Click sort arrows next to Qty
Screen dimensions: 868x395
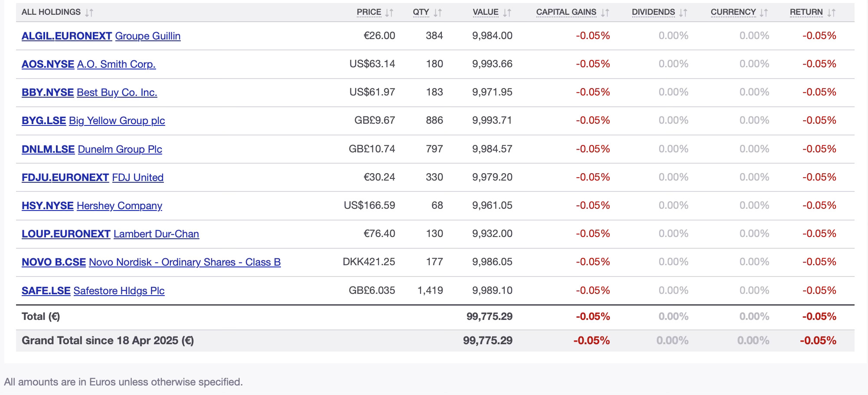click(438, 13)
